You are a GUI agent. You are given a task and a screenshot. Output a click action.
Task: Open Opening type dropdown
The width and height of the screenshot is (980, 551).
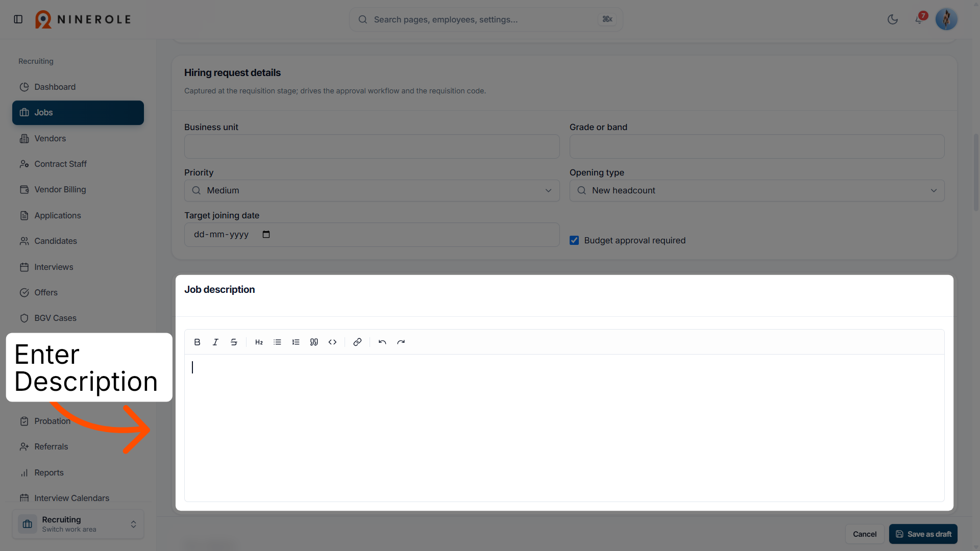point(757,190)
